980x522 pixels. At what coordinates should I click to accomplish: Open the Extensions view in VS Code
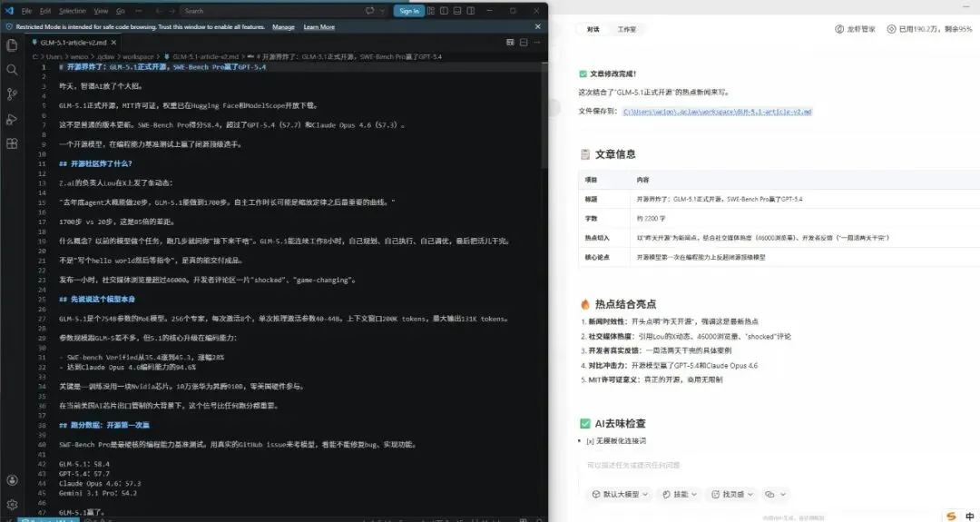click(x=11, y=143)
